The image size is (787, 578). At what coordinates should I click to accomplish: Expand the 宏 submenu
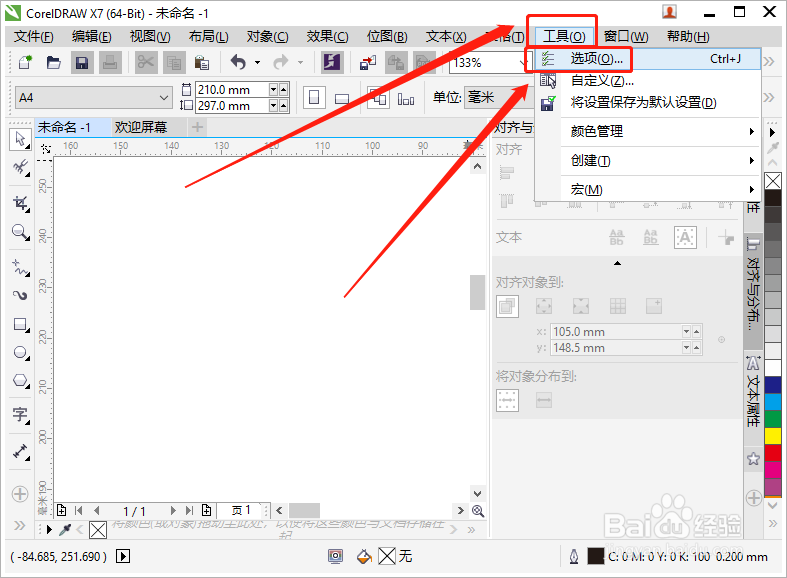pyautogui.click(x=661, y=190)
